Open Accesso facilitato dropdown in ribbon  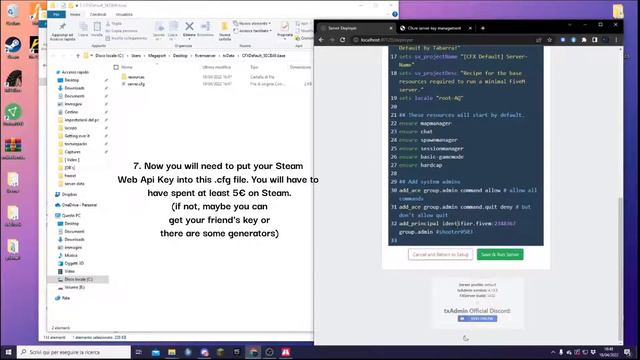pyautogui.click(x=253, y=31)
